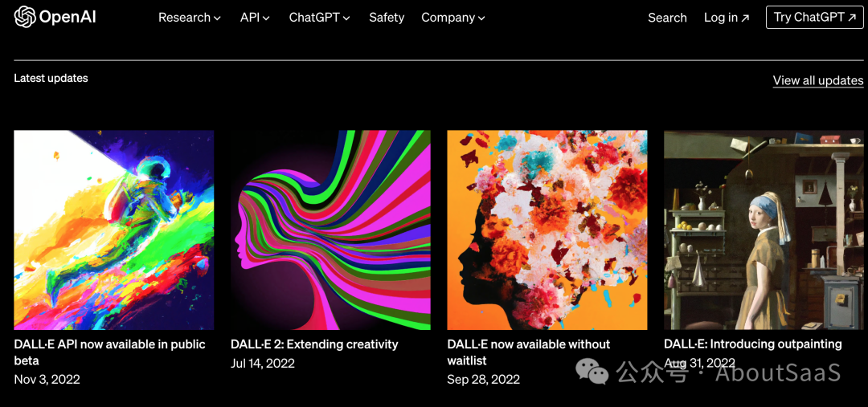Viewport: 868px width, 407px height.
Task: Click the arrow icon next to Log in
Action: point(745,18)
